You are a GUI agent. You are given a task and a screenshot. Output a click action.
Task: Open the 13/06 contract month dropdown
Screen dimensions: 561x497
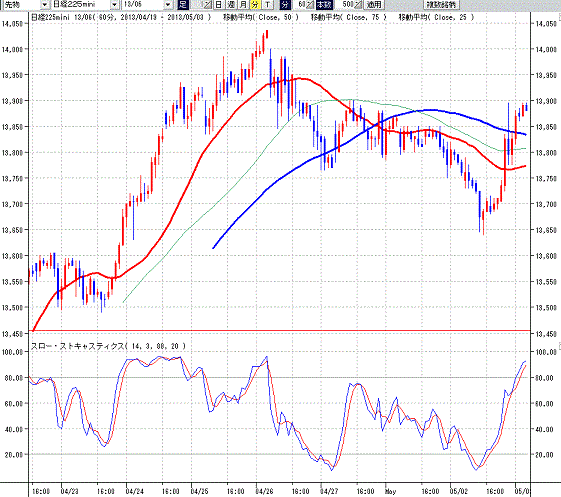pyautogui.click(x=169, y=5)
